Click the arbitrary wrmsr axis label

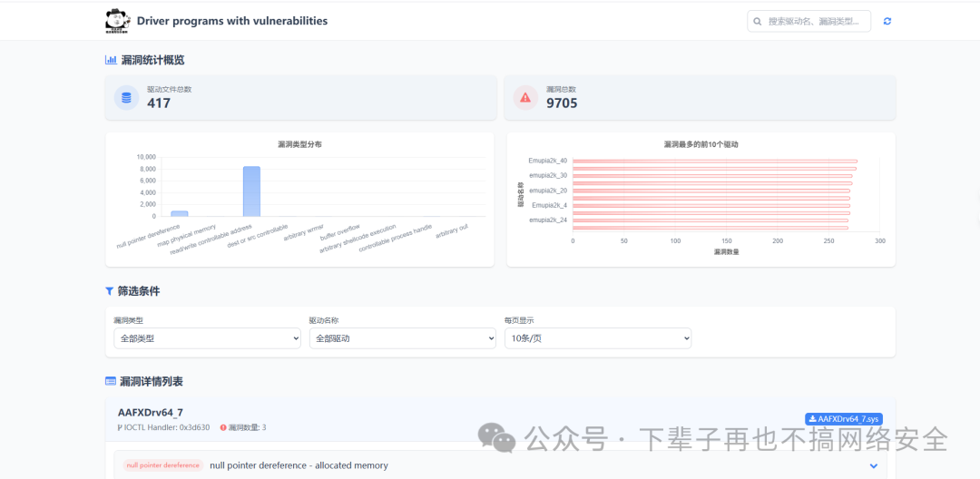(x=302, y=232)
